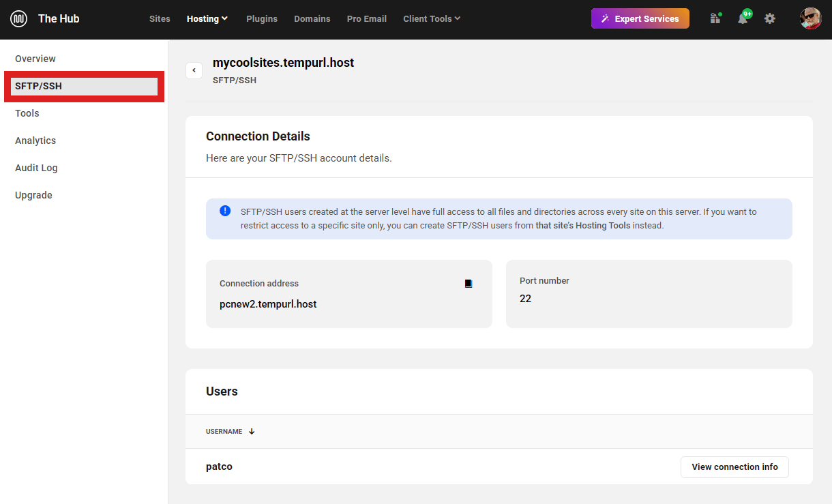
Task: Expand the Hosting dropdown menu
Action: pyautogui.click(x=207, y=19)
